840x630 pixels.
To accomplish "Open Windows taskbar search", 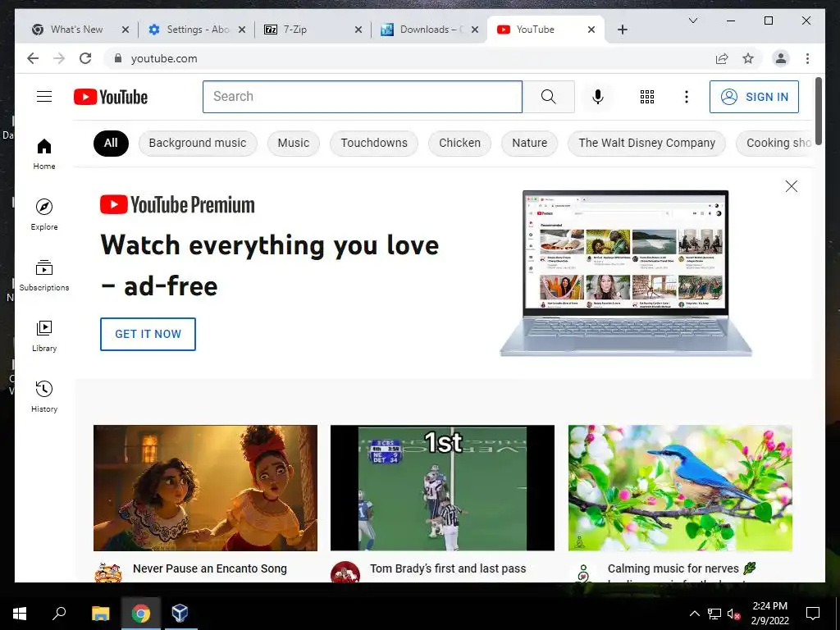I will click(x=58, y=614).
